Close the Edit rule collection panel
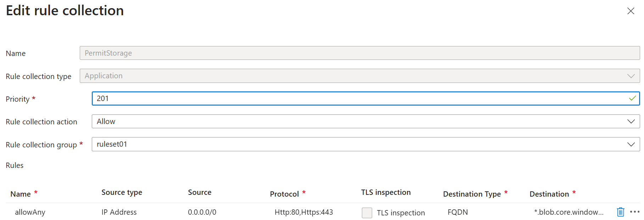644x220 pixels. [631, 11]
